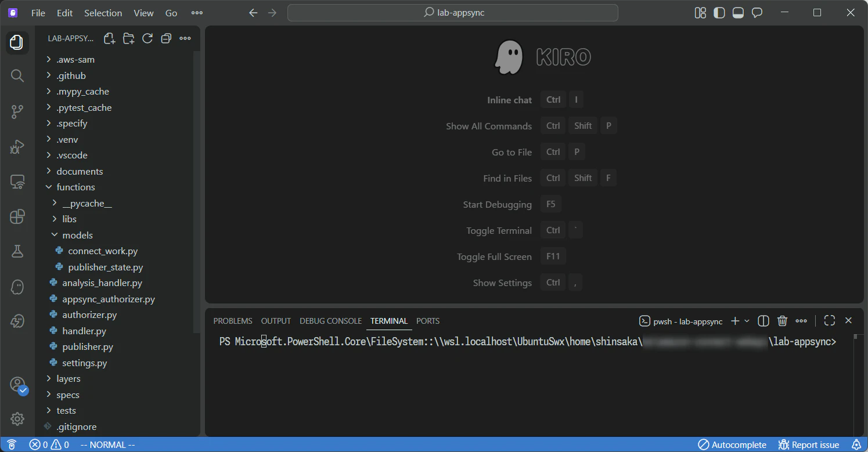
Task: Show hidden menus via title bar ellipsis
Action: click(x=197, y=13)
